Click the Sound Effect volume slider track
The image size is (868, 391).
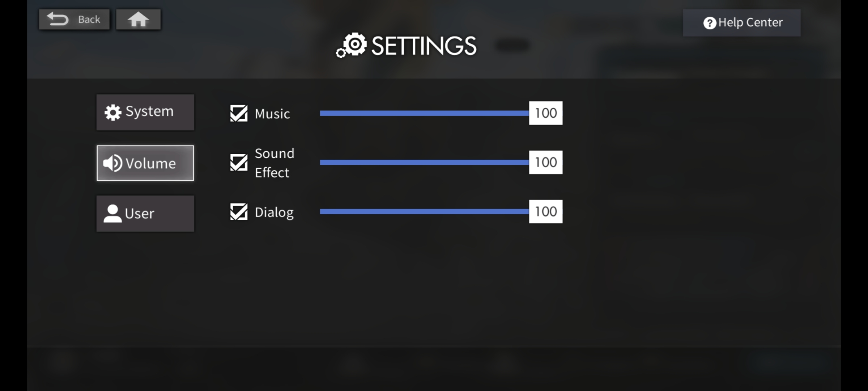424,163
